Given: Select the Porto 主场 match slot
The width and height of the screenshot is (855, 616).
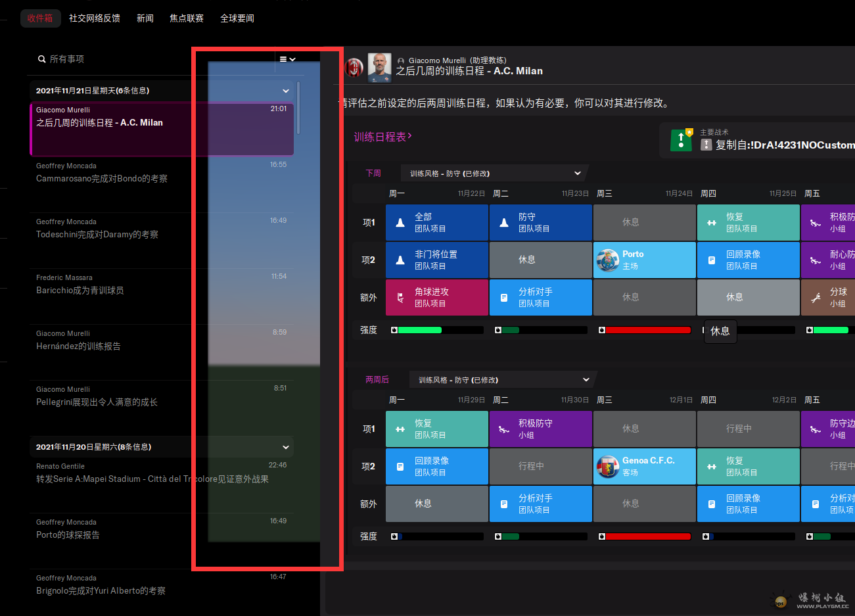Looking at the screenshot, I should coord(645,260).
